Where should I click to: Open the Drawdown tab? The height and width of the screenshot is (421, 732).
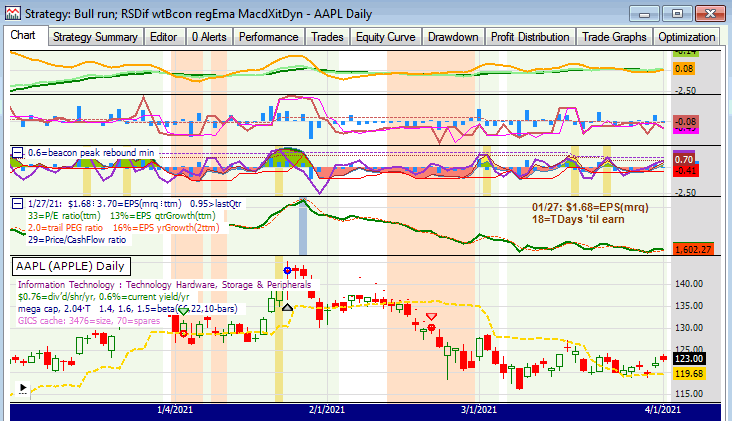pos(453,37)
